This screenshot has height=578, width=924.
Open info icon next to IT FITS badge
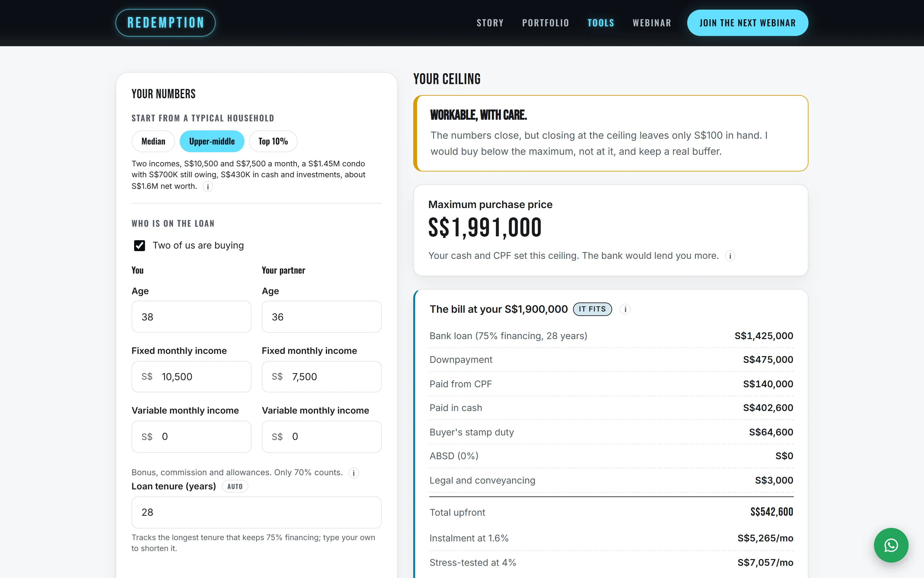click(x=625, y=309)
